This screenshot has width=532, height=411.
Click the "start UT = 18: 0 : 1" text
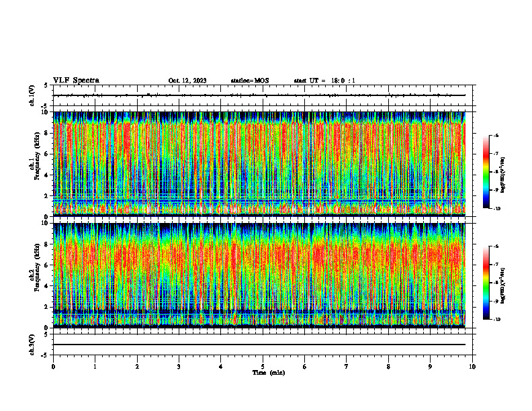pos(324,81)
